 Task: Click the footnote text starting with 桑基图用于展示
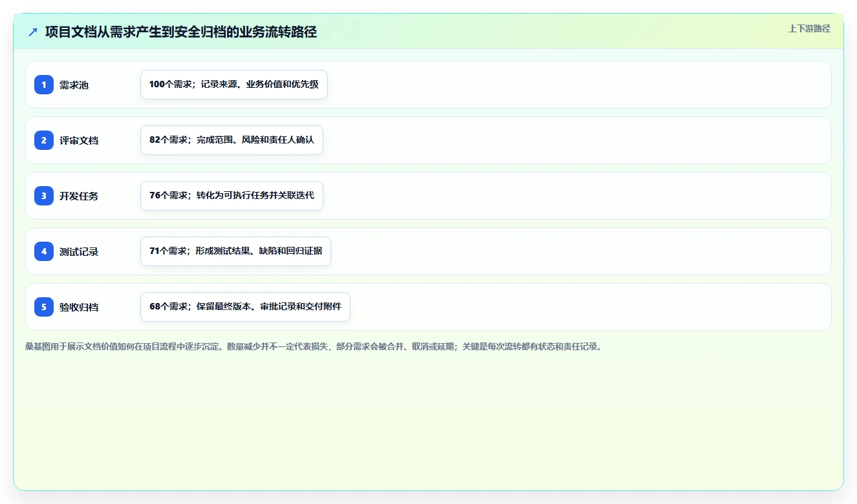314,346
